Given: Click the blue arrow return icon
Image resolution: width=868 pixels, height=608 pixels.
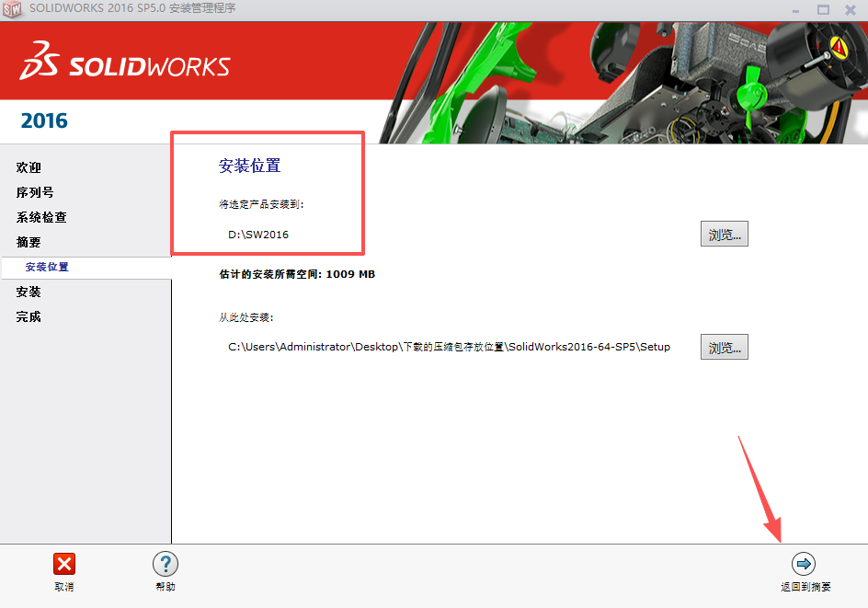Looking at the screenshot, I should click(803, 563).
